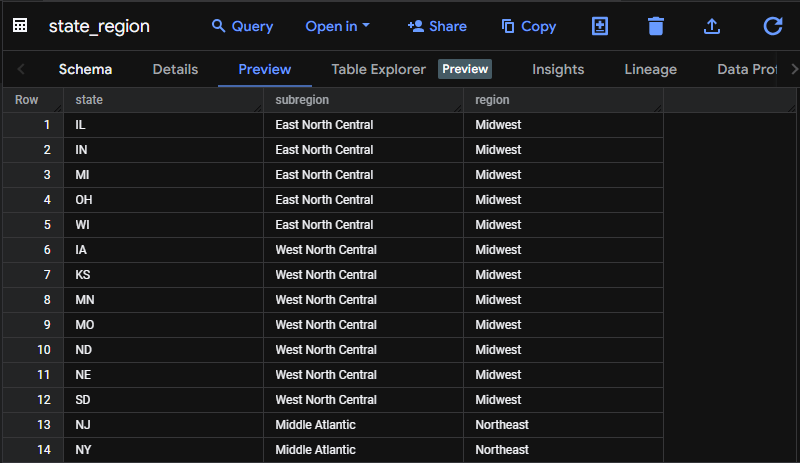Select the SD state cell
Screen dimensions: 800x463
163,400
